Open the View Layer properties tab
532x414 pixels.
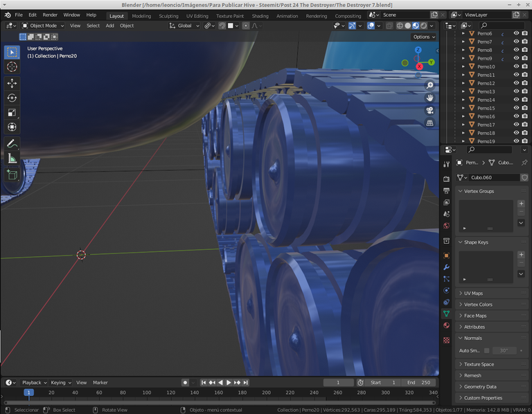click(x=447, y=202)
